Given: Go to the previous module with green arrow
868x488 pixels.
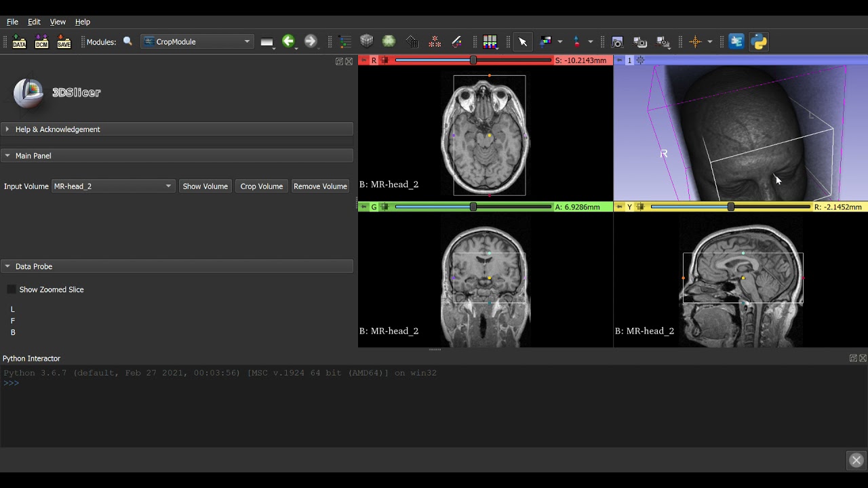Looking at the screenshot, I should [289, 41].
